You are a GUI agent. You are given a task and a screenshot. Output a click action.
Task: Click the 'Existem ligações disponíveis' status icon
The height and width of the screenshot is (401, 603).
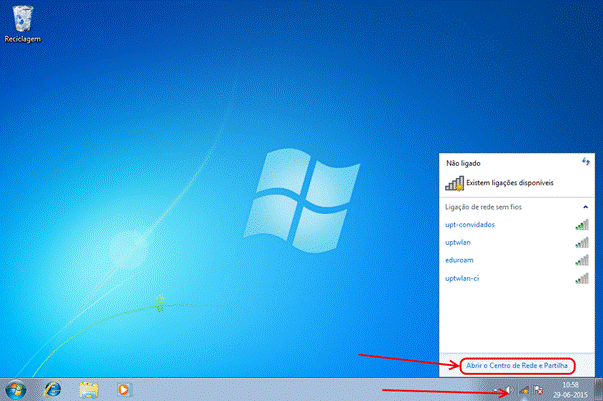click(455, 183)
